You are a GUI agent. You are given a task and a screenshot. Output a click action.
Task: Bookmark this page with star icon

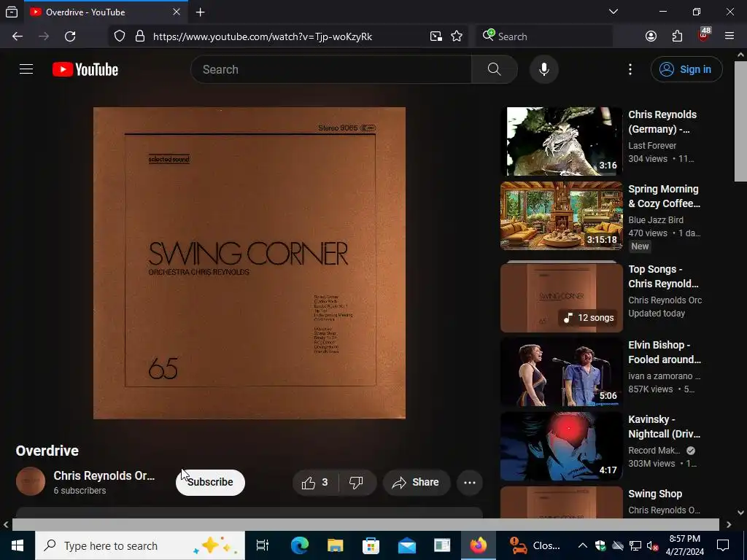point(457,36)
